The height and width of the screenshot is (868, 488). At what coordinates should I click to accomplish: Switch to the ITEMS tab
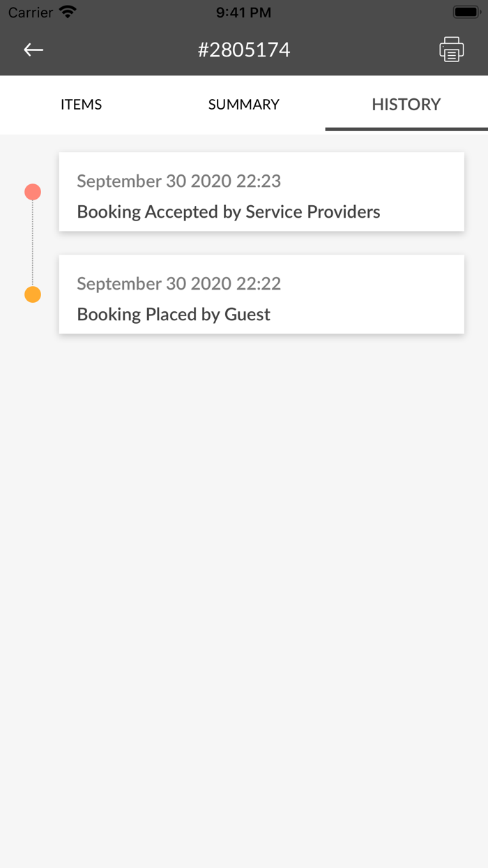pos(81,105)
